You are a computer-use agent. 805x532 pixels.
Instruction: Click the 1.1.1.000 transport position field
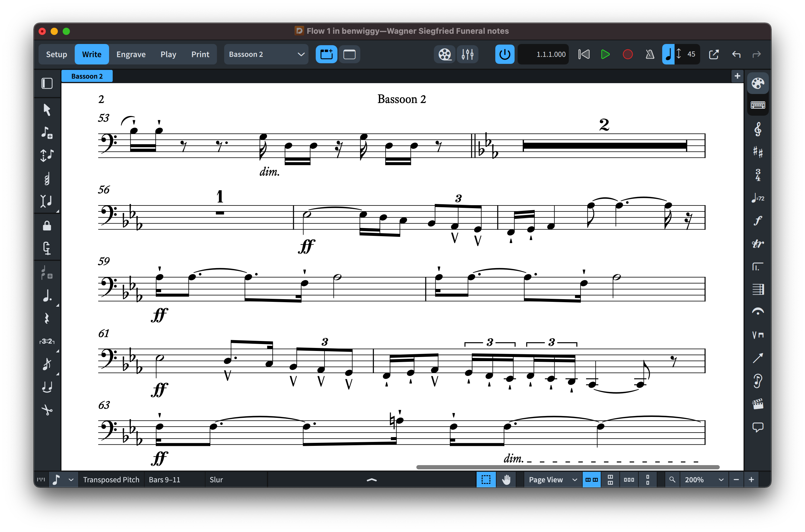coord(543,54)
